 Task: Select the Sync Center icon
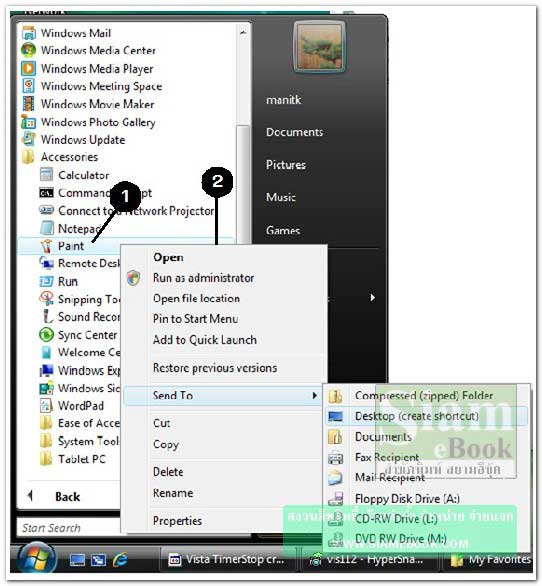pos(46,335)
